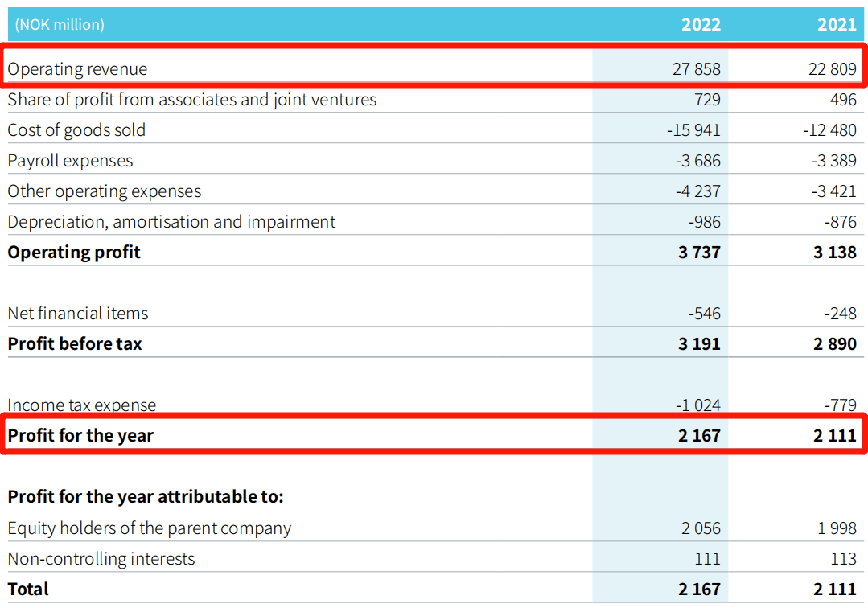Image resolution: width=868 pixels, height=608 pixels.
Task: Select the 2021 Operating revenue value 22 809
Action: (x=833, y=69)
